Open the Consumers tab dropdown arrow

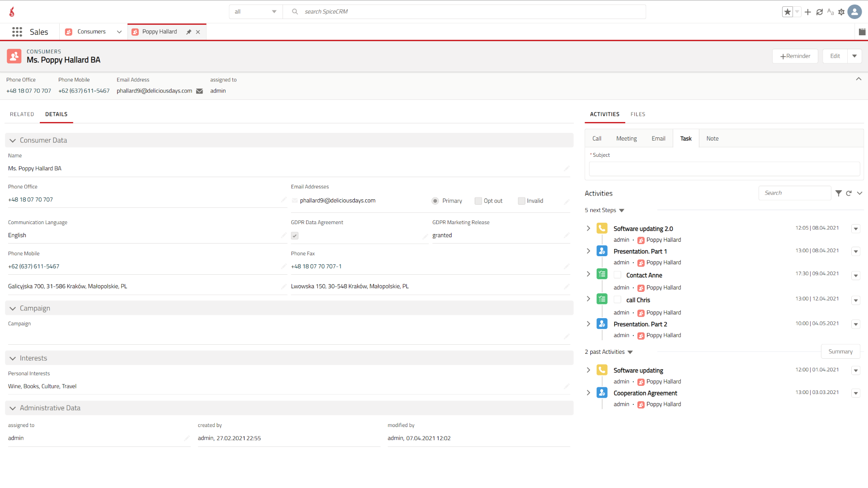119,32
